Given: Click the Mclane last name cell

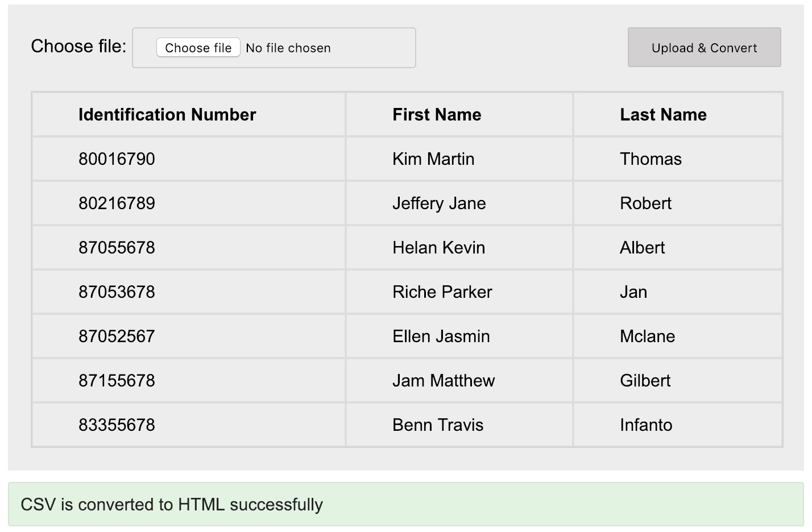Looking at the screenshot, I should tap(647, 336).
